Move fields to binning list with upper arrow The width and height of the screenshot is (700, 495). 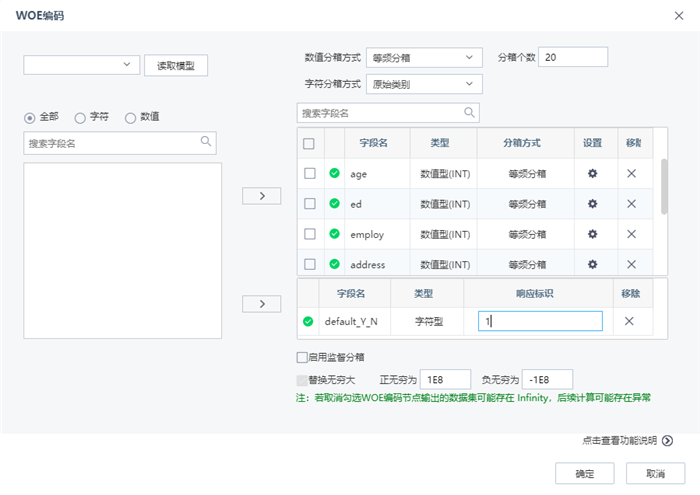(262, 196)
